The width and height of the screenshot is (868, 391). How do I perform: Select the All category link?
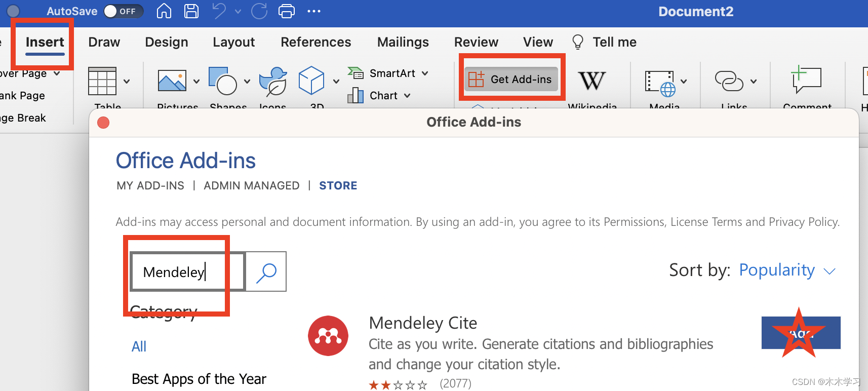(x=139, y=346)
